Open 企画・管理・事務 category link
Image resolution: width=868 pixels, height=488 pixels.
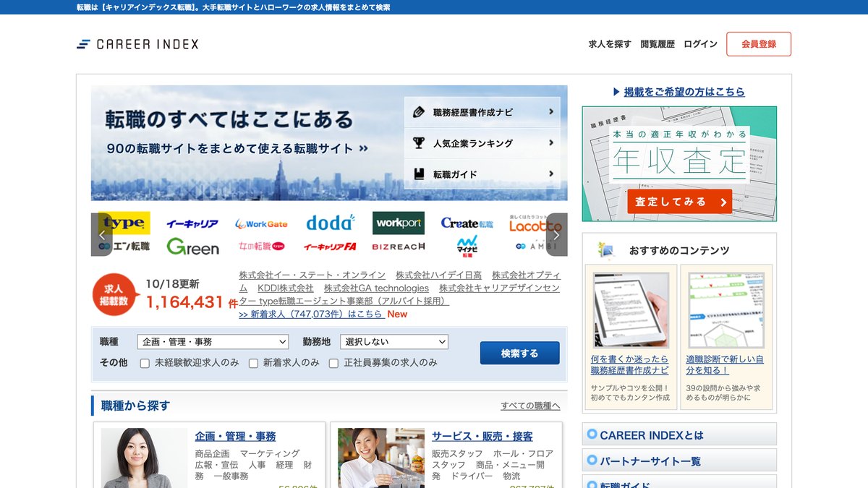tap(235, 436)
